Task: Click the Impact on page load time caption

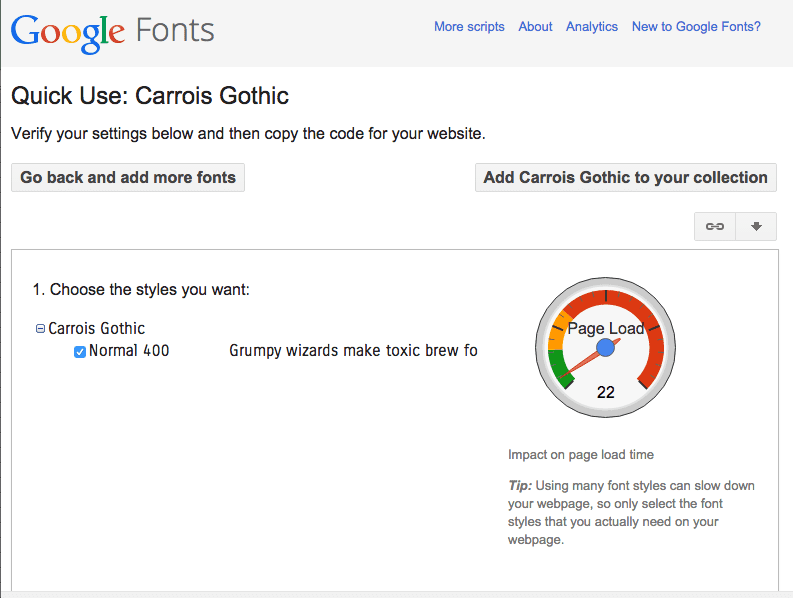Action: (x=581, y=455)
